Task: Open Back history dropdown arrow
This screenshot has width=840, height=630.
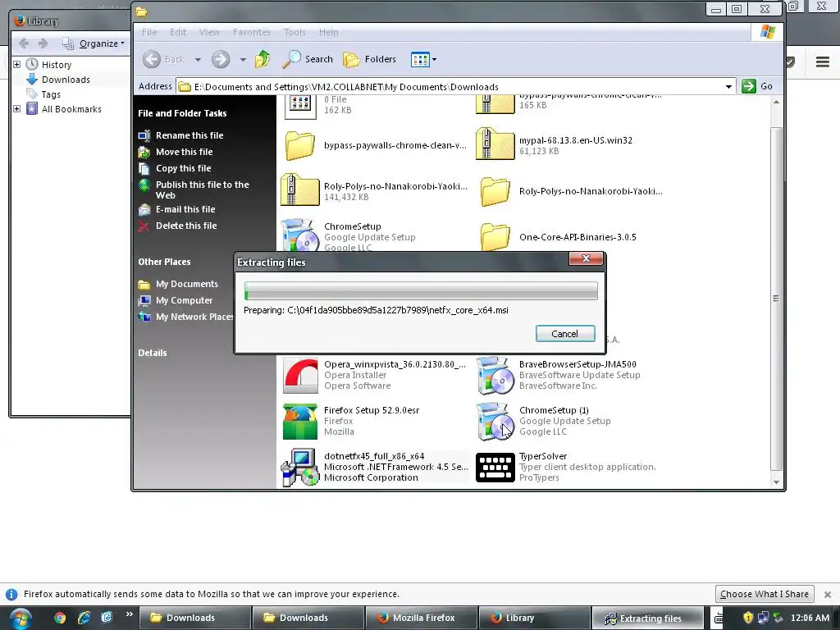Action: coord(198,59)
